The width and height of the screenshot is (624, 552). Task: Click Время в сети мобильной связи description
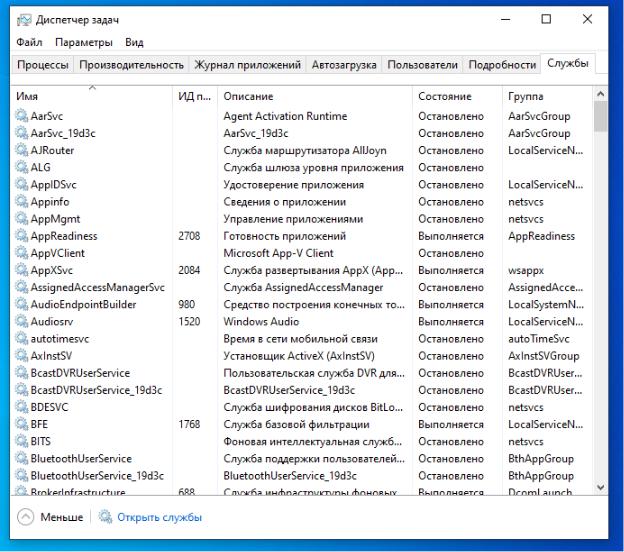[300, 338]
